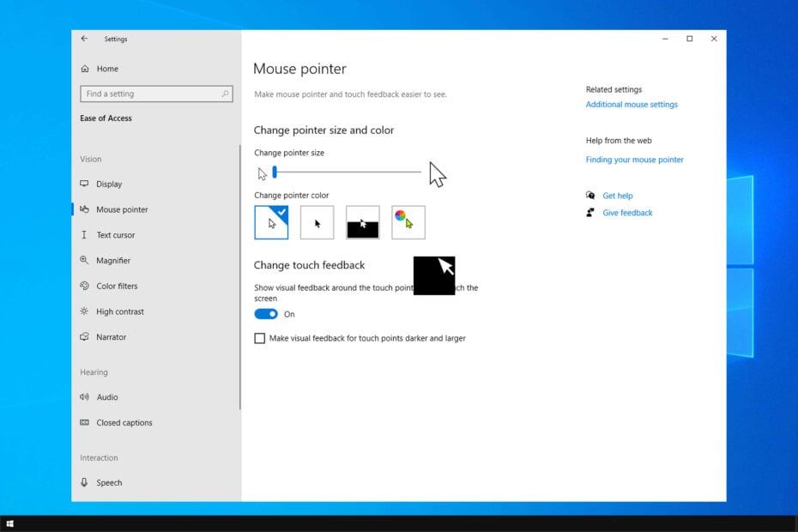Select Audio under Hearing
The width and height of the screenshot is (798, 532).
point(107,396)
